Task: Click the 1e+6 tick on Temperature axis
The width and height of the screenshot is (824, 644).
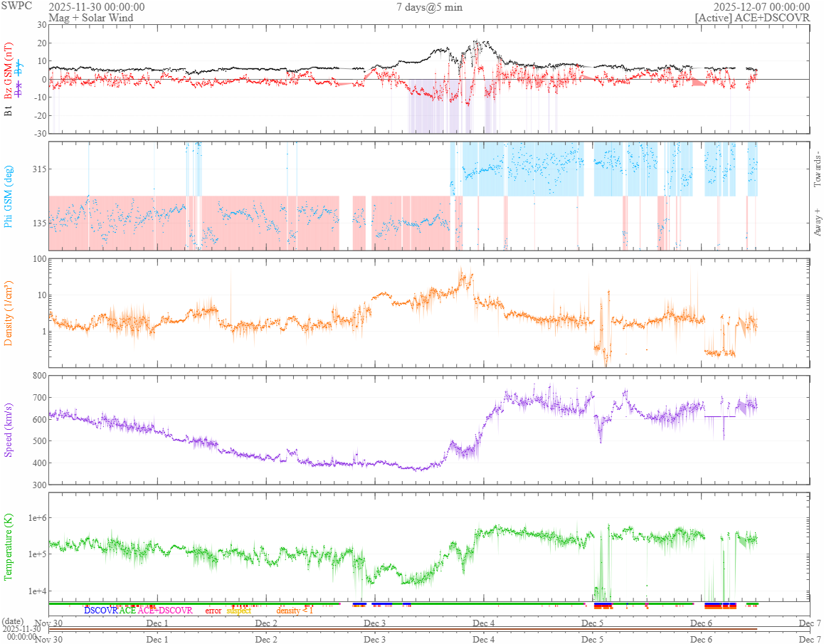Action: point(37,518)
